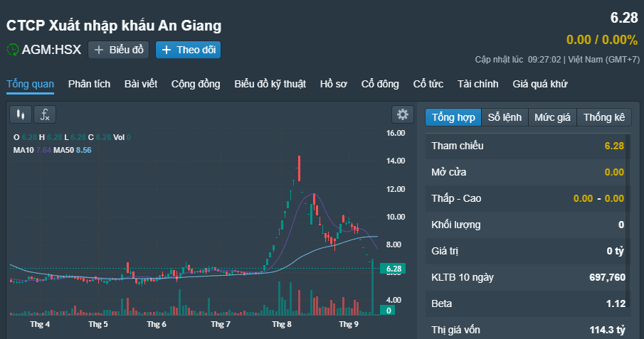This screenshot has height=339, width=644.
Task: Open the Cổ đông tab
Action: [x=380, y=84]
